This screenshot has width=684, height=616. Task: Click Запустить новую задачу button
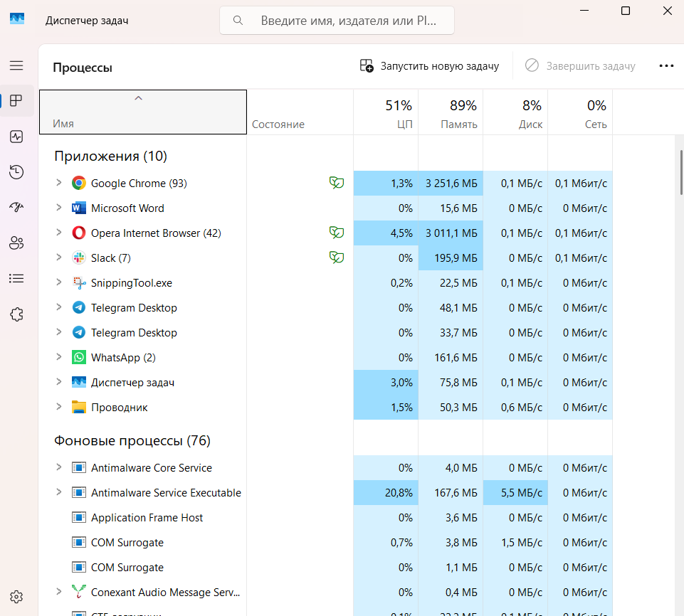click(x=429, y=66)
